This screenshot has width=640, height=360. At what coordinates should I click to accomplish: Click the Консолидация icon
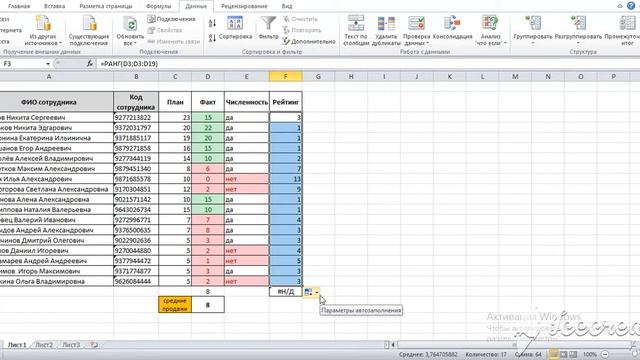click(452, 23)
